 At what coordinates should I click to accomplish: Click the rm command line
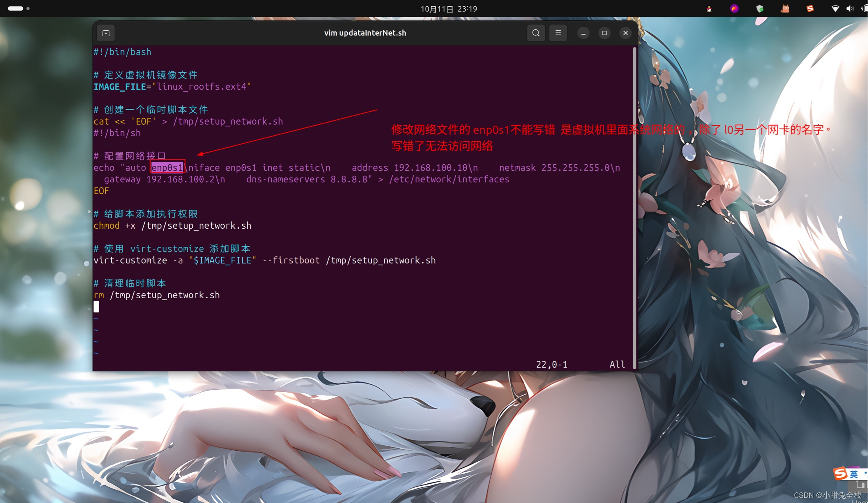[157, 296]
